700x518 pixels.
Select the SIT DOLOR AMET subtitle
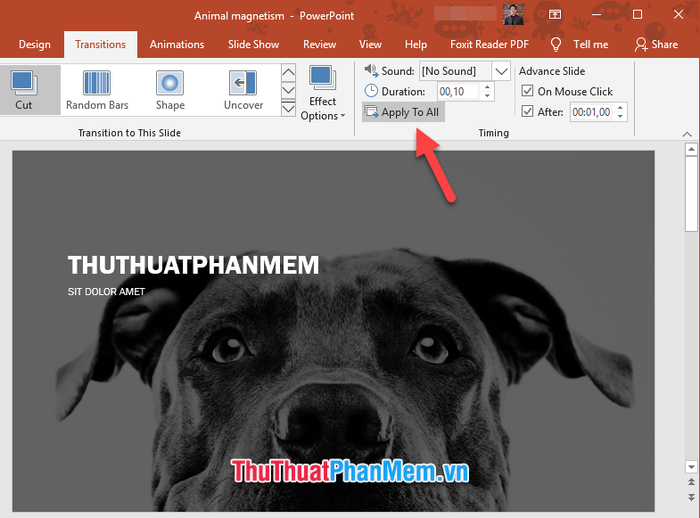click(106, 292)
